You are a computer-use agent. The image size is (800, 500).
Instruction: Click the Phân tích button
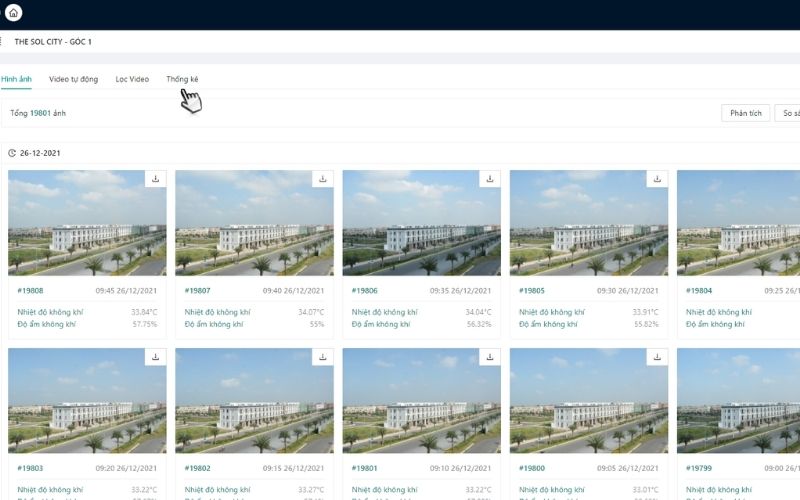(745, 113)
